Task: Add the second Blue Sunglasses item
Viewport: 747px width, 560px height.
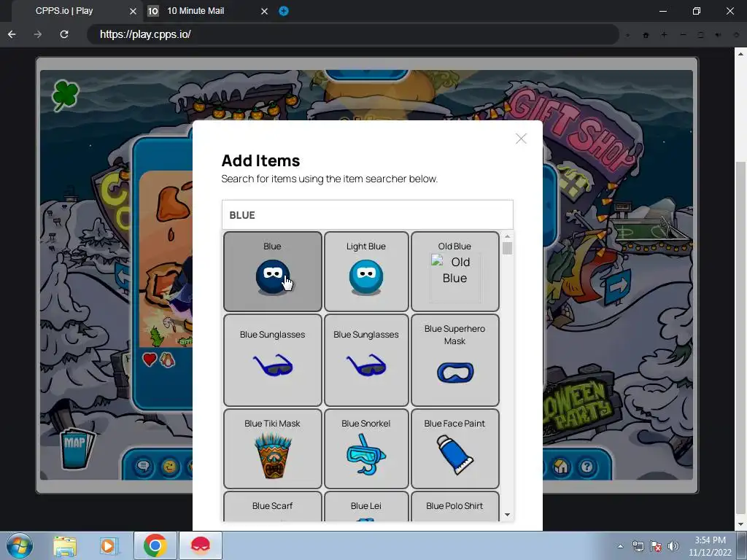Action: click(x=366, y=359)
